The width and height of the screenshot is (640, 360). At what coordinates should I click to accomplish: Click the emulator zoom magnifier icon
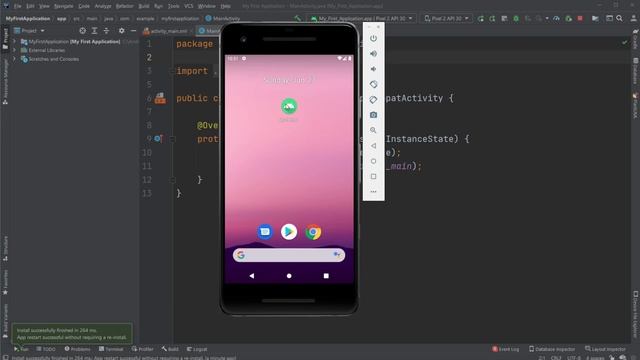click(x=373, y=130)
